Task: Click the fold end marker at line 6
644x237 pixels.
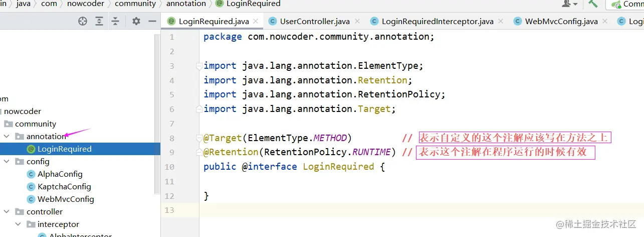Action: coord(199,108)
